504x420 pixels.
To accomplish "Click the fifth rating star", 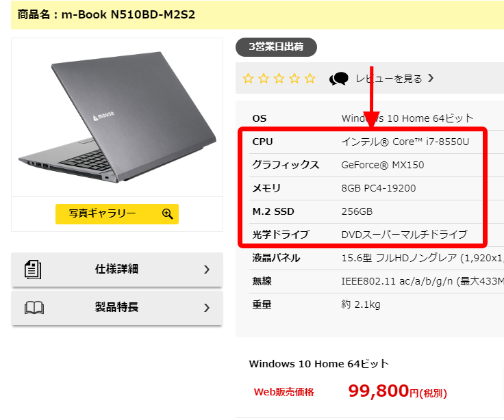I will 310,79.
